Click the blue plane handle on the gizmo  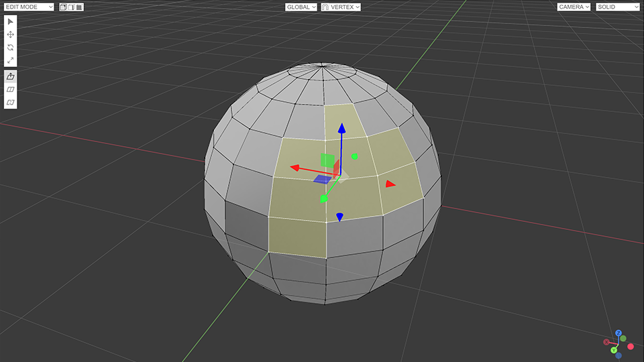[x=323, y=180]
